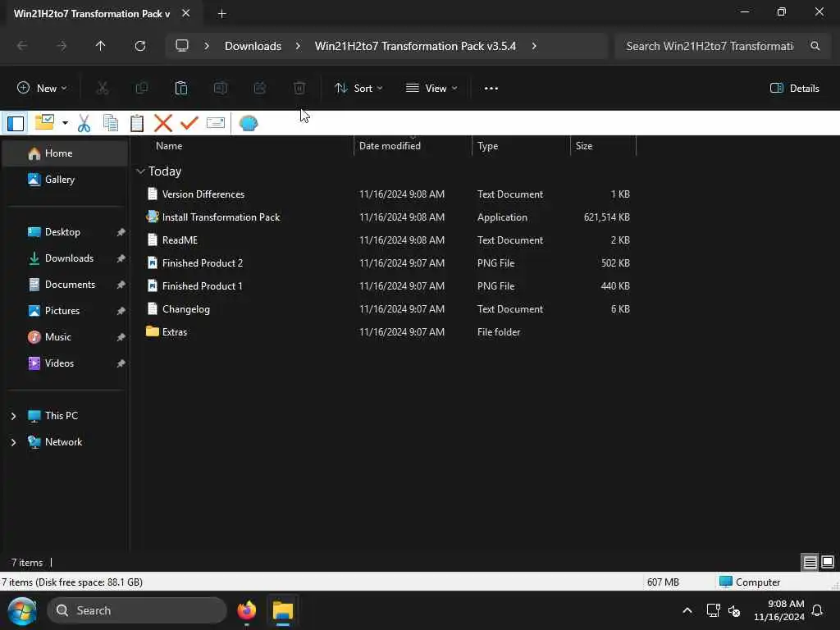Select Finished Product 1 PNG file
This screenshot has width=840, height=630.
coord(202,286)
